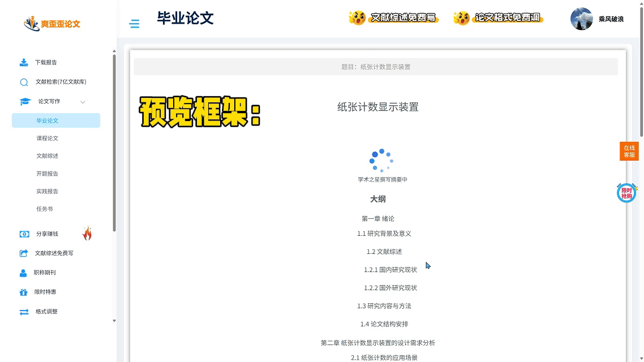
Task: Click the money icon beside 分享赚钱
Action: pyautogui.click(x=24, y=234)
